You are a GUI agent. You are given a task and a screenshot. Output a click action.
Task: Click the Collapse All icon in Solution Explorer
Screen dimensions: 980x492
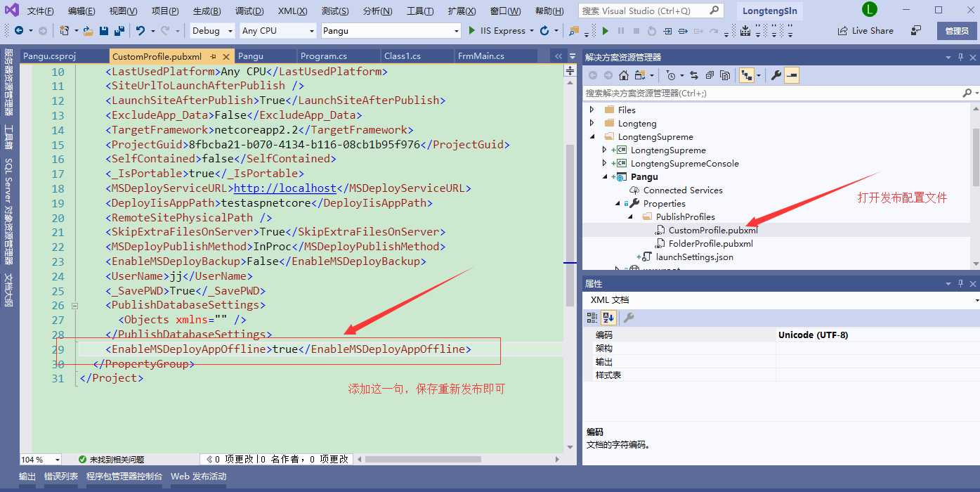[x=710, y=75]
